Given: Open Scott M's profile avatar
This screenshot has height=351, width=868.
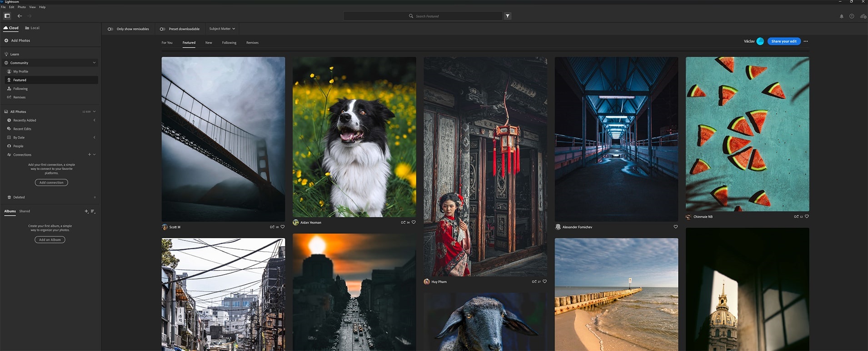Looking at the screenshot, I should tap(165, 227).
